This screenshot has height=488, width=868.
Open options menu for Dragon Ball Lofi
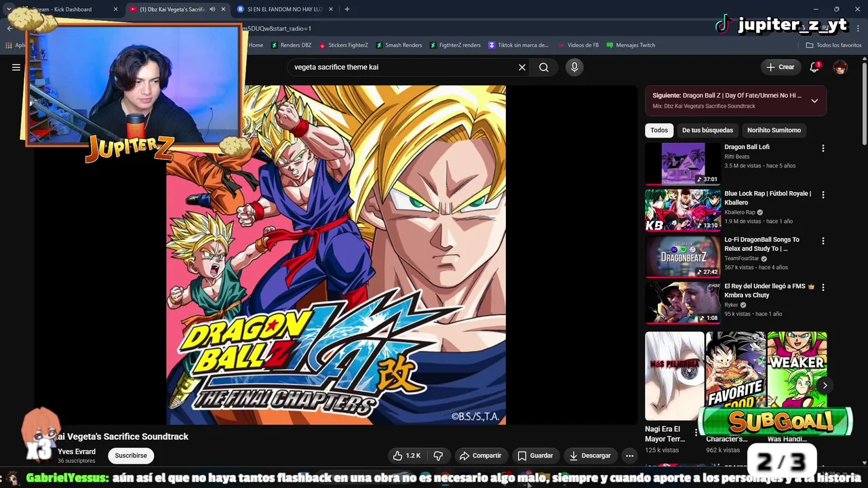click(x=823, y=148)
